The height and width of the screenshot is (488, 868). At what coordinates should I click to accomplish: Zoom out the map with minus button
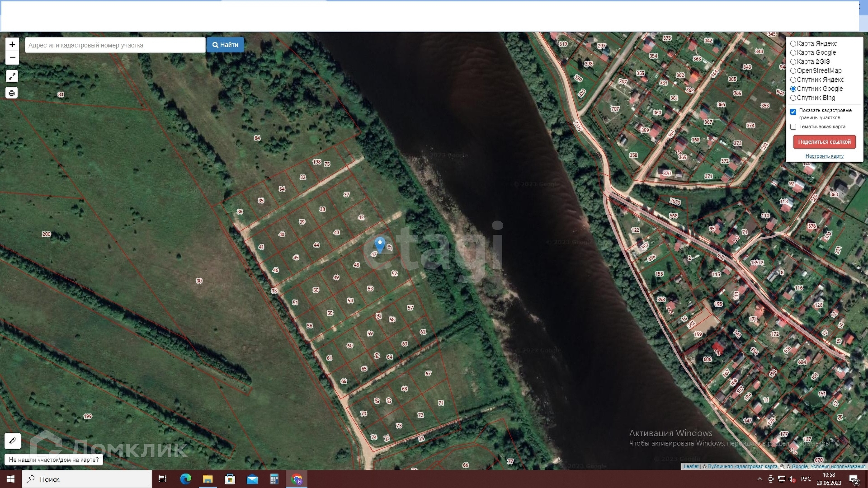[x=12, y=58]
